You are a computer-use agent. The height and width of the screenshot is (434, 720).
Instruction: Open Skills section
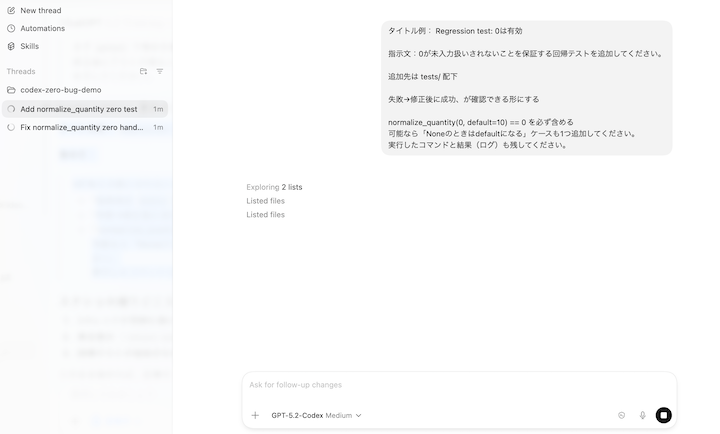coord(29,46)
